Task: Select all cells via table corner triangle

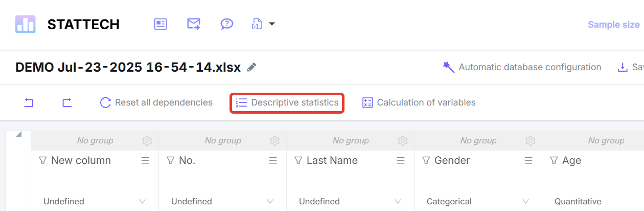Action: (19, 135)
